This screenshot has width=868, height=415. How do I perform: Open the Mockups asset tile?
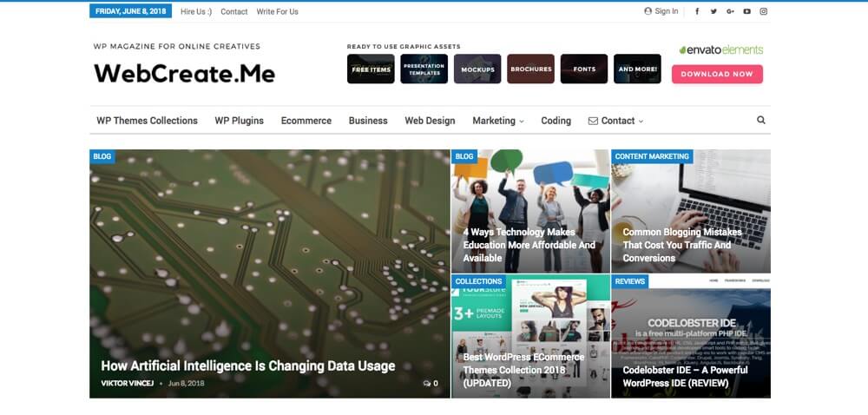click(477, 69)
